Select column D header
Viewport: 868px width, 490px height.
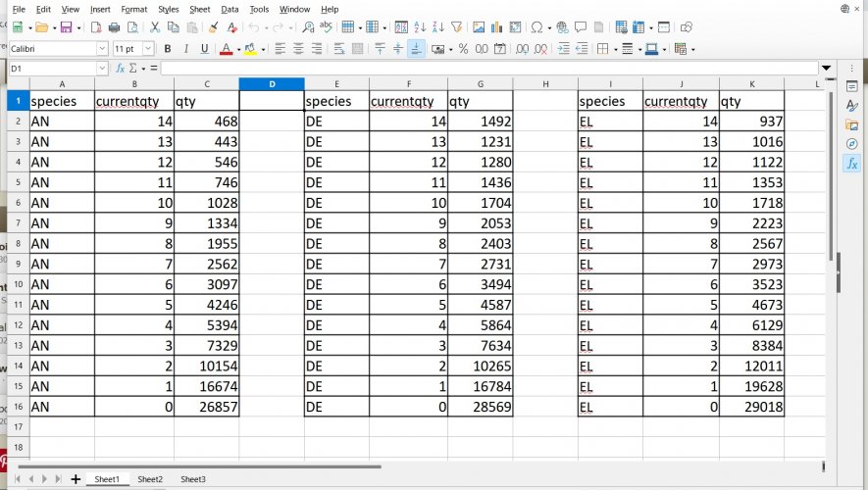click(x=271, y=84)
